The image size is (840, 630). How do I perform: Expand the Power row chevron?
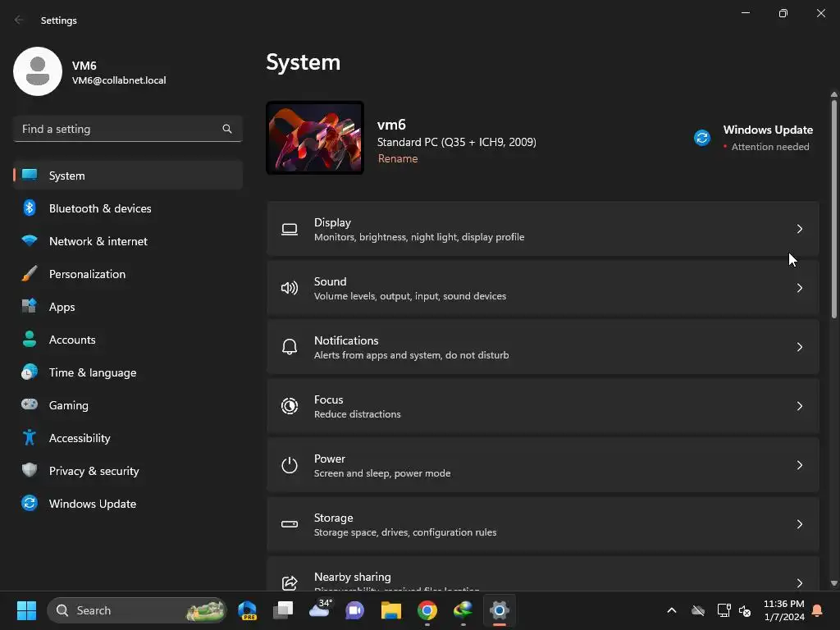point(799,465)
